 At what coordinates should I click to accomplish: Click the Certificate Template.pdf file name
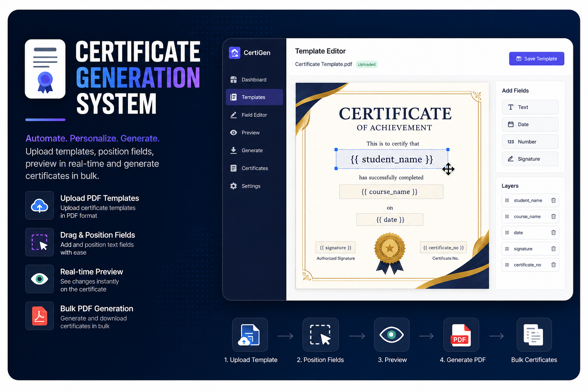[x=323, y=64]
